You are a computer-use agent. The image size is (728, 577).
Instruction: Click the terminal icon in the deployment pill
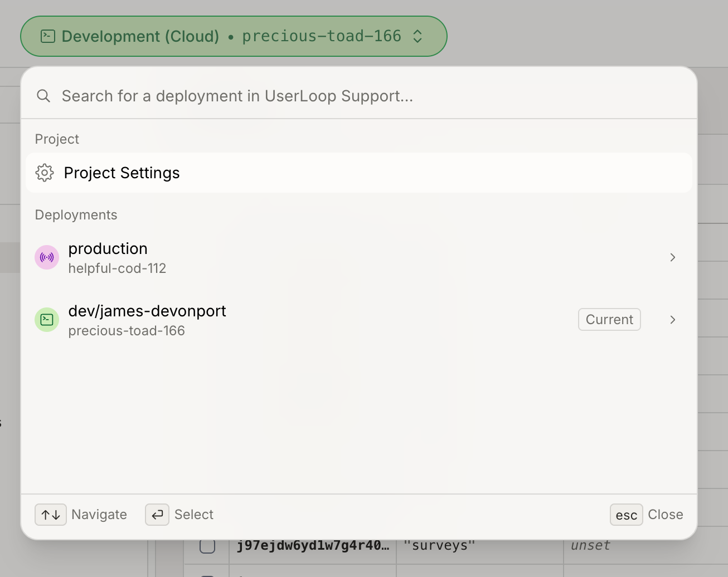(x=48, y=36)
